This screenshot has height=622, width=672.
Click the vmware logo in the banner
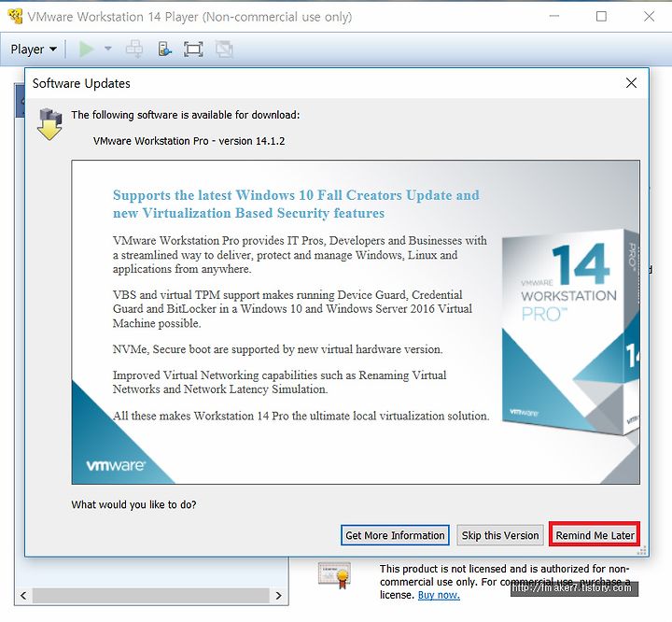[116, 465]
